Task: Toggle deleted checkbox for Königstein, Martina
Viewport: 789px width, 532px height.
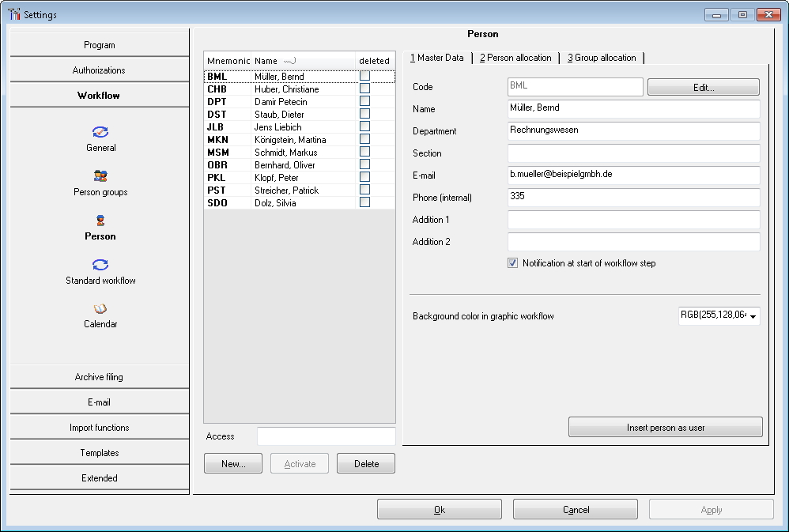Action: coord(364,139)
